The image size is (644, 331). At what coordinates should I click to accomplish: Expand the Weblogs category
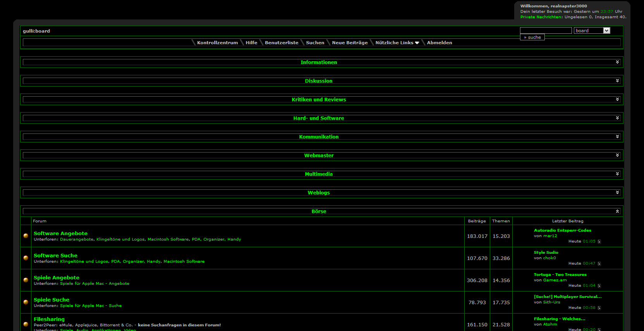pyautogui.click(x=617, y=192)
